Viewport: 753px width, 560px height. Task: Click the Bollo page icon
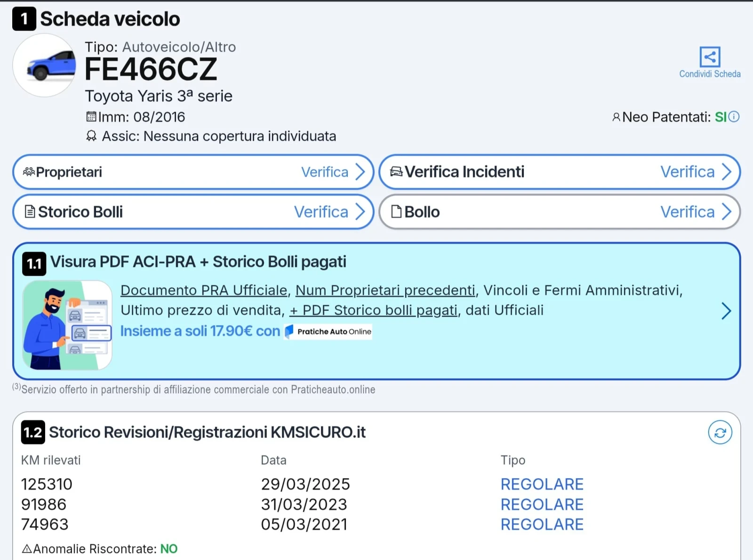coord(396,212)
